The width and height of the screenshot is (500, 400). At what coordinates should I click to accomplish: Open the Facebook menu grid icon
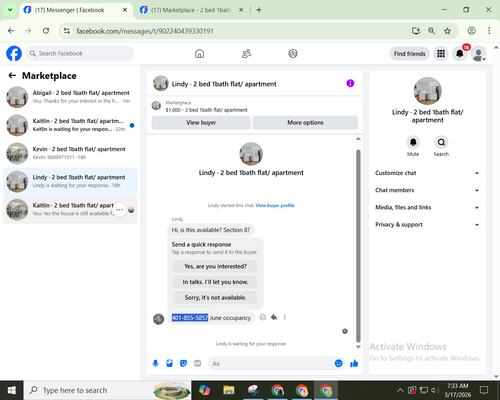click(x=441, y=54)
